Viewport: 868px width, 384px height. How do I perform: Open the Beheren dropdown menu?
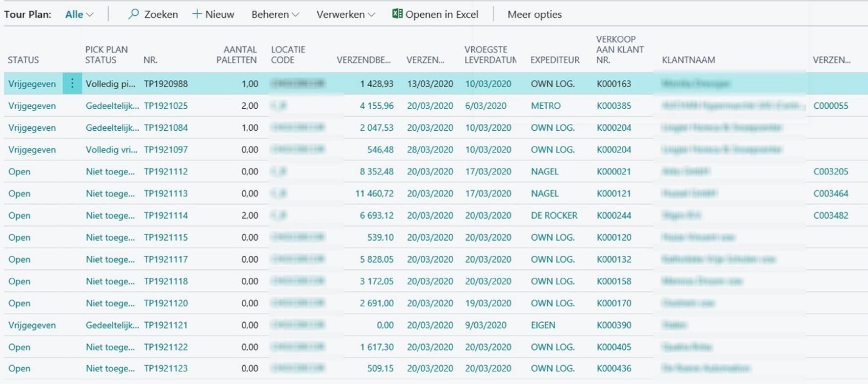(x=275, y=15)
